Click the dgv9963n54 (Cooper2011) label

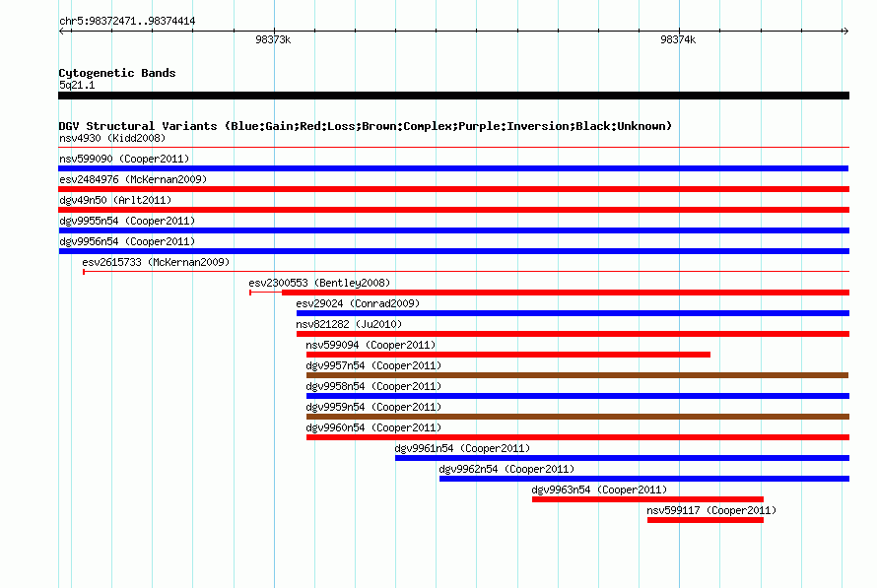[x=599, y=490]
